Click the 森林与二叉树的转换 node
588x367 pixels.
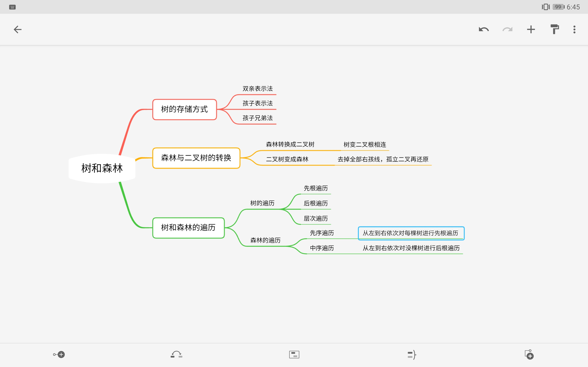196,158
